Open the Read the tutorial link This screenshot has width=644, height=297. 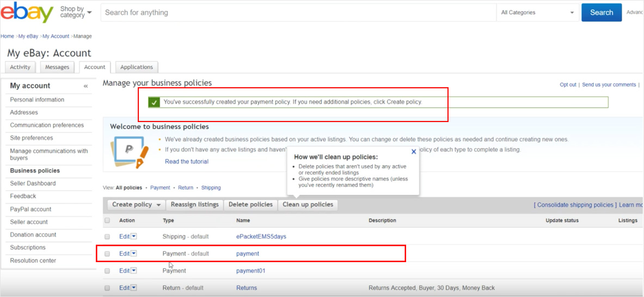click(x=187, y=162)
